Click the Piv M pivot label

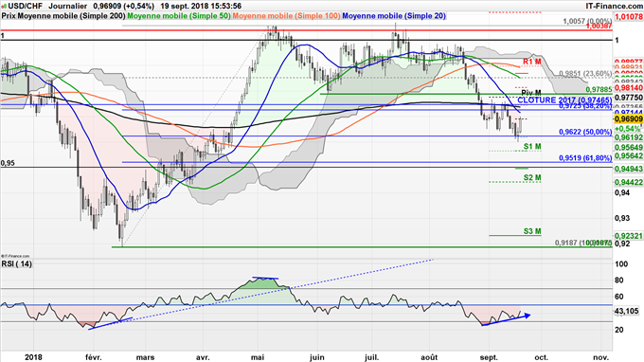click(531, 93)
